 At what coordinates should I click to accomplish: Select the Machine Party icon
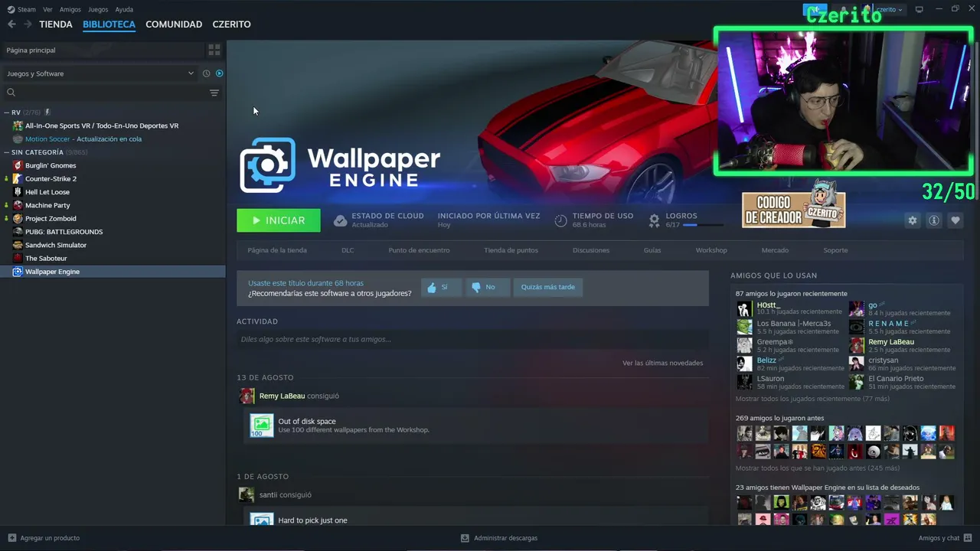(18, 205)
